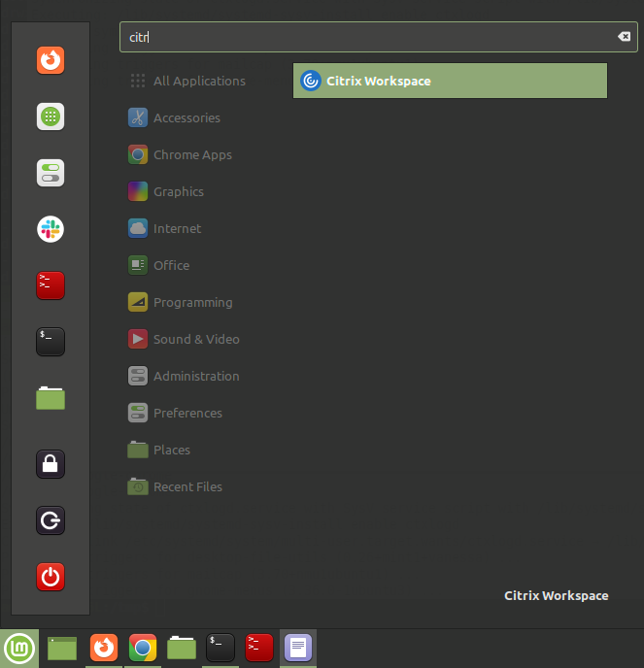Select the Sound & Video category
Screen dimensions: 644x668
(184, 339)
